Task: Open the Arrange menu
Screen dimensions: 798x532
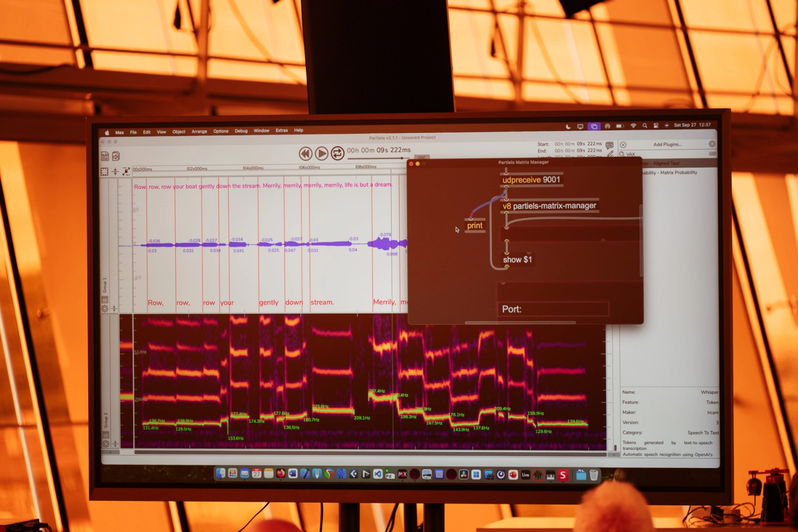Action: click(x=199, y=132)
